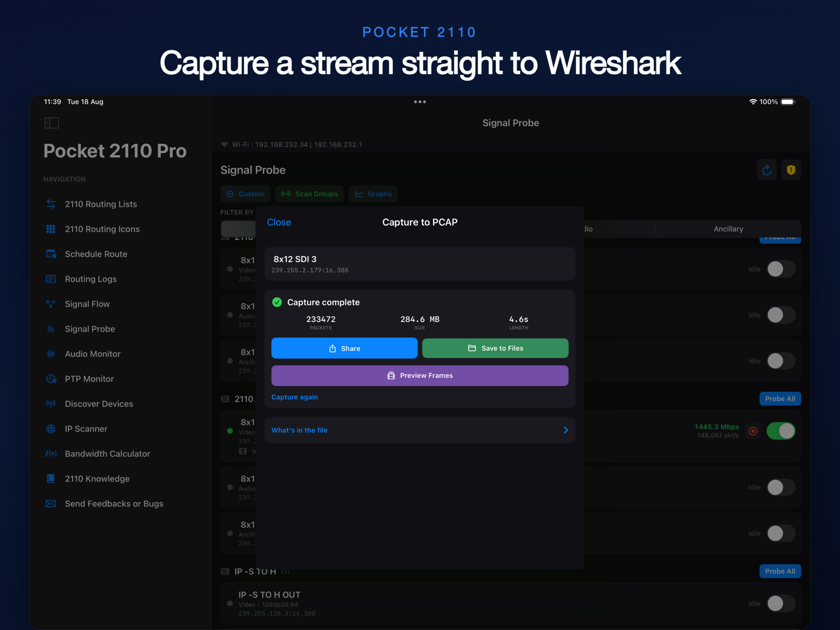840x630 pixels.
Task: Open the 2110 Knowledge book icon
Action: 51,479
